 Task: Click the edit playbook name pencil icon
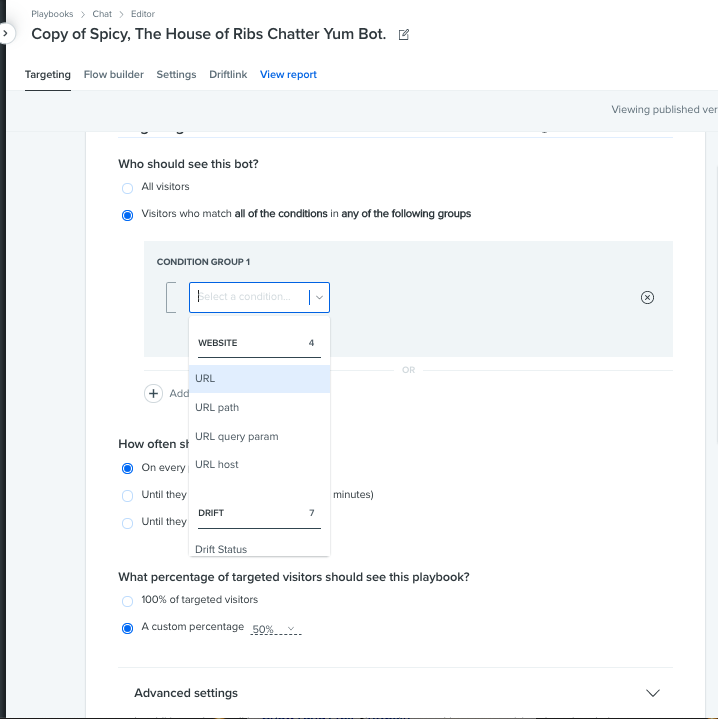[403, 34]
